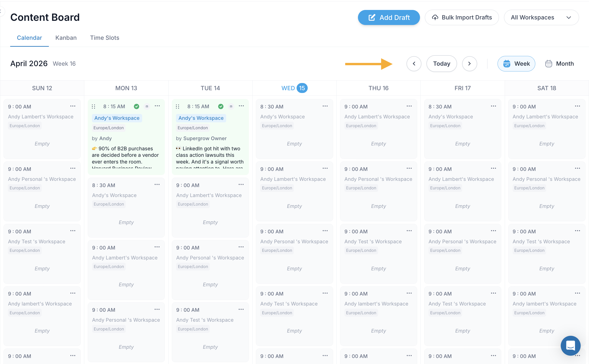Open options menu on Tuesday 8:15 AM post
The image size is (589, 364).
[241, 106]
